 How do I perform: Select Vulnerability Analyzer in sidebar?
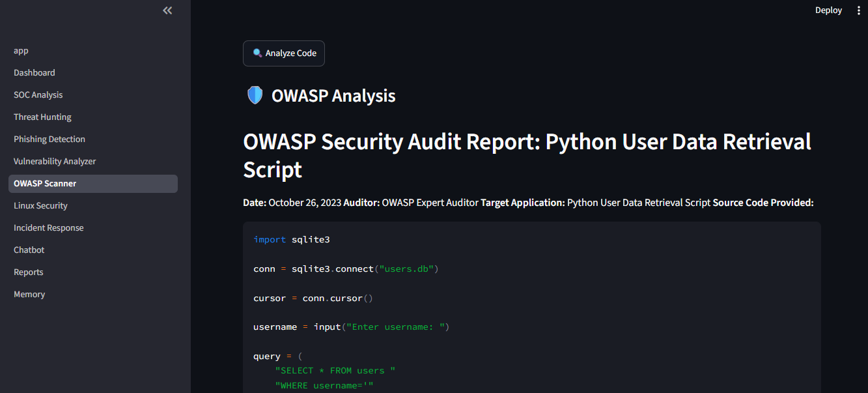pos(93,162)
